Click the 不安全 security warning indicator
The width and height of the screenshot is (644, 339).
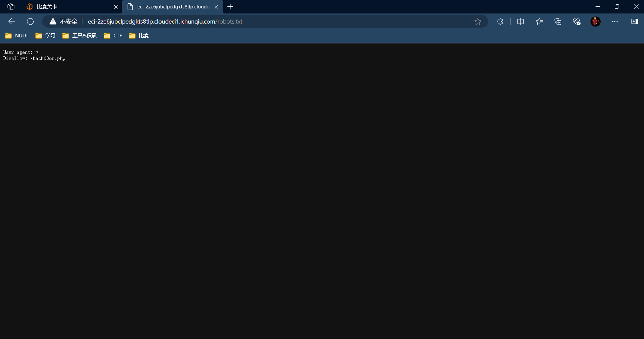click(64, 22)
